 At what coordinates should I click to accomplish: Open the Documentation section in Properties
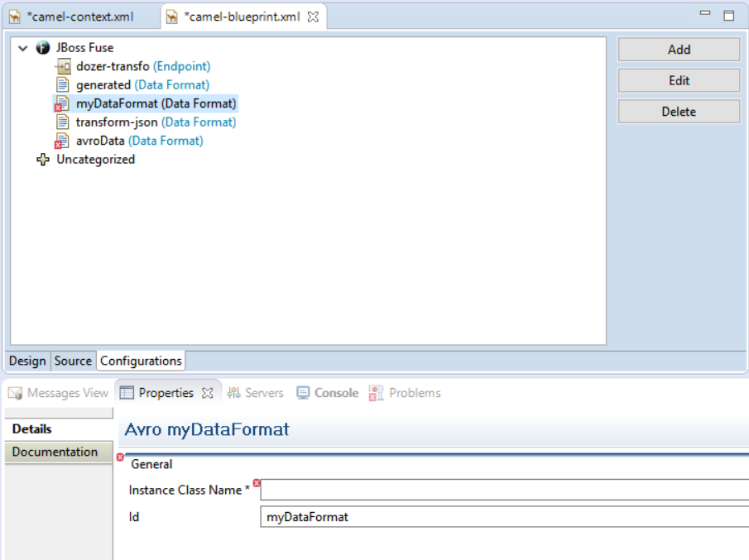coord(55,452)
